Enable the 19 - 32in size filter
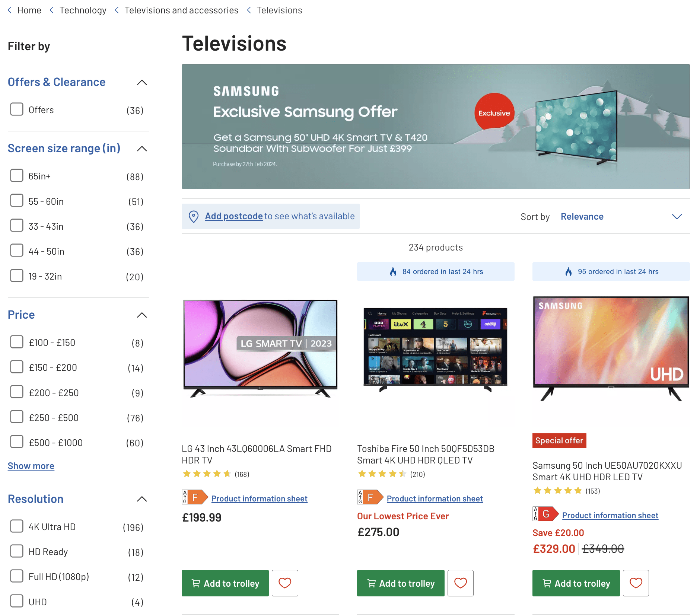 click(x=17, y=276)
